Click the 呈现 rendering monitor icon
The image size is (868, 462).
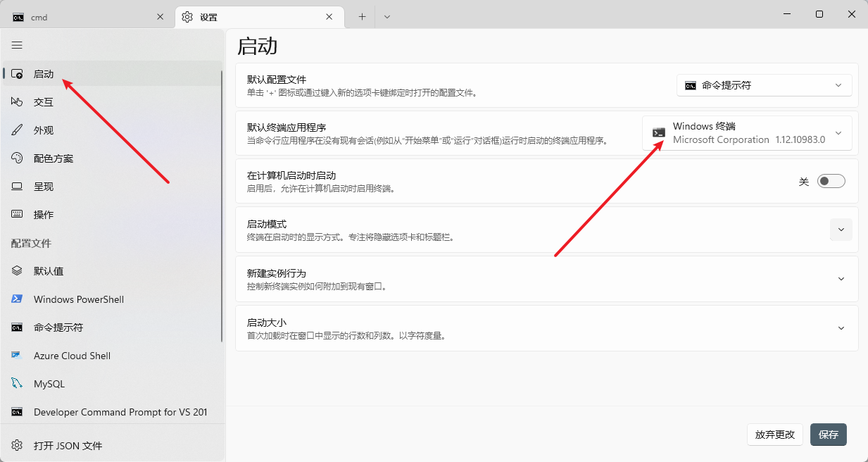pos(18,187)
